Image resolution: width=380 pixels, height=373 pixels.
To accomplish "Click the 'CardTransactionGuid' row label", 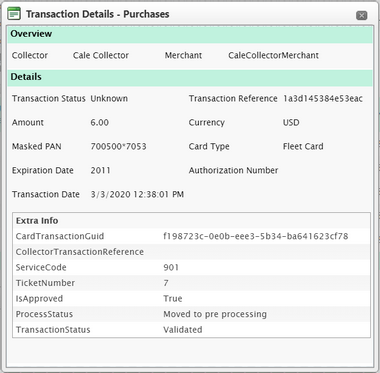I will pyautogui.click(x=60, y=236).
